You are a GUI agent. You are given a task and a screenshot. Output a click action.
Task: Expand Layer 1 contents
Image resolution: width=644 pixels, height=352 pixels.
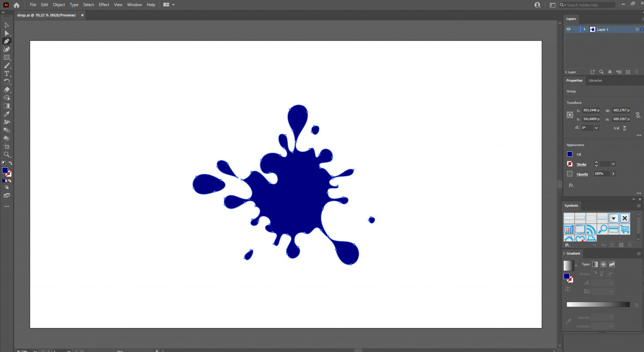tap(584, 29)
